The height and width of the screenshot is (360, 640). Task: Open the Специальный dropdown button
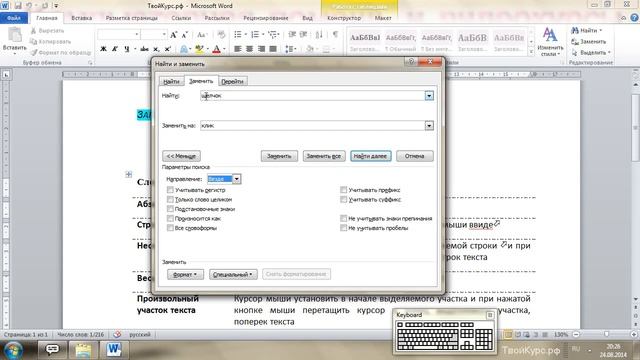click(233, 274)
